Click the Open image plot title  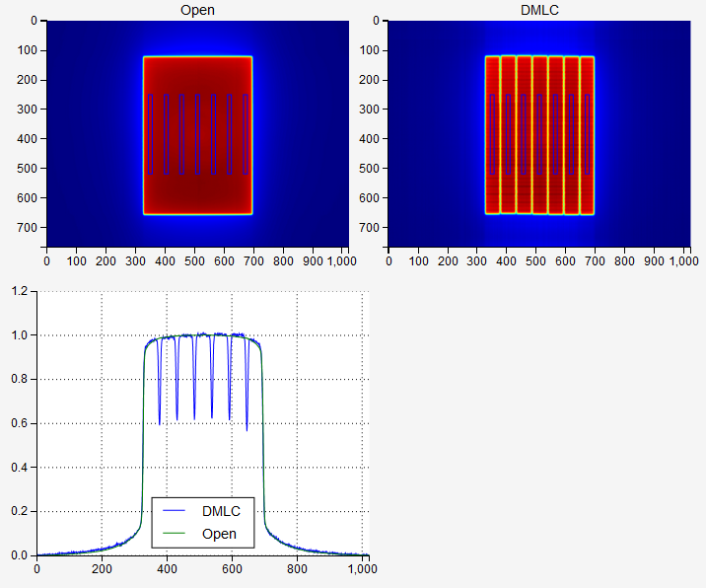[x=197, y=10]
